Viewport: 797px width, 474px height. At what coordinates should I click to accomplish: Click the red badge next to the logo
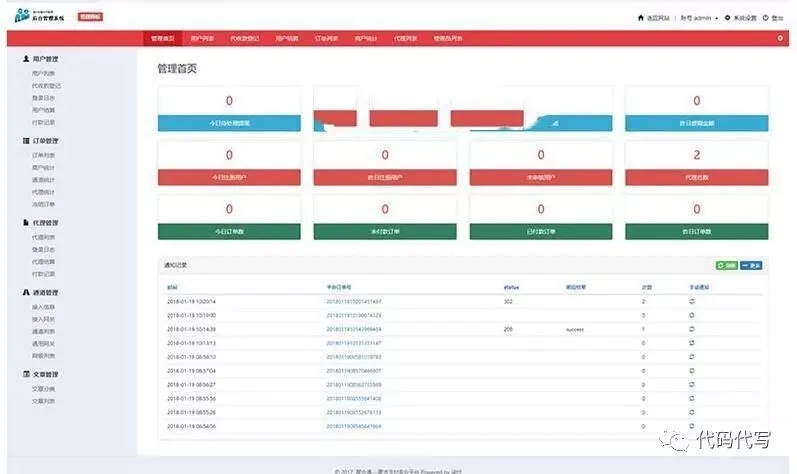90,17
